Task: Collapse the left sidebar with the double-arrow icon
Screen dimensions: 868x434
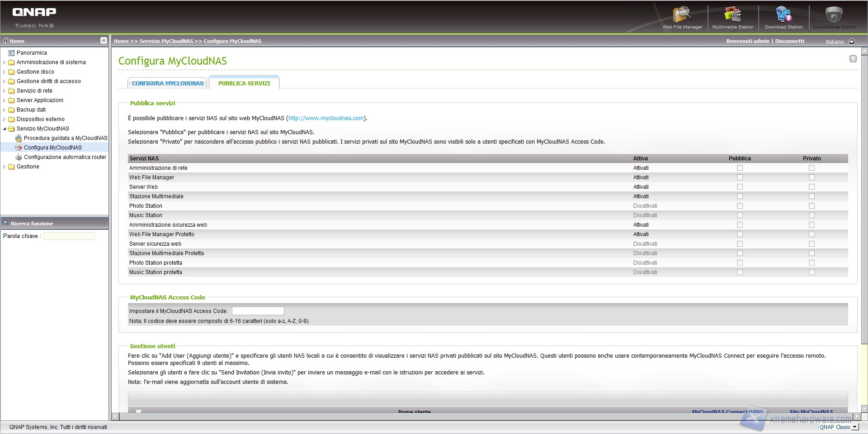Action: pyautogui.click(x=104, y=41)
